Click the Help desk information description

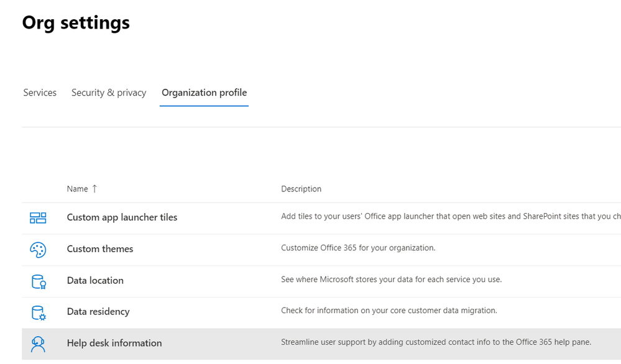point(436,342)
